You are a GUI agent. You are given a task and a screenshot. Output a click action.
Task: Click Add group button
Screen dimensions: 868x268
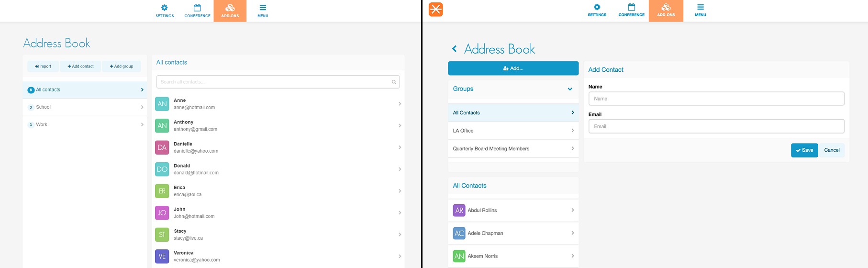pyautogui.click(x=122, y=67)
